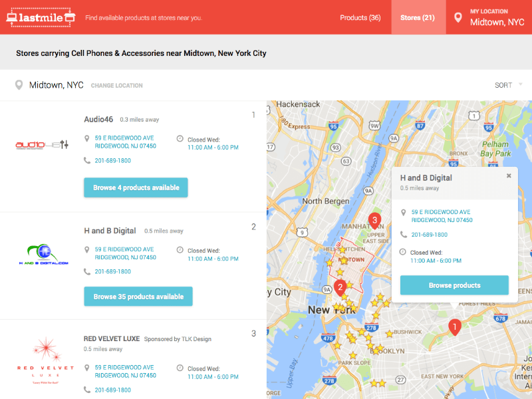Click the Pelham Bay Park label on map
The width and height of the screenshot is (532, 399).
click(x=495, y=149)
